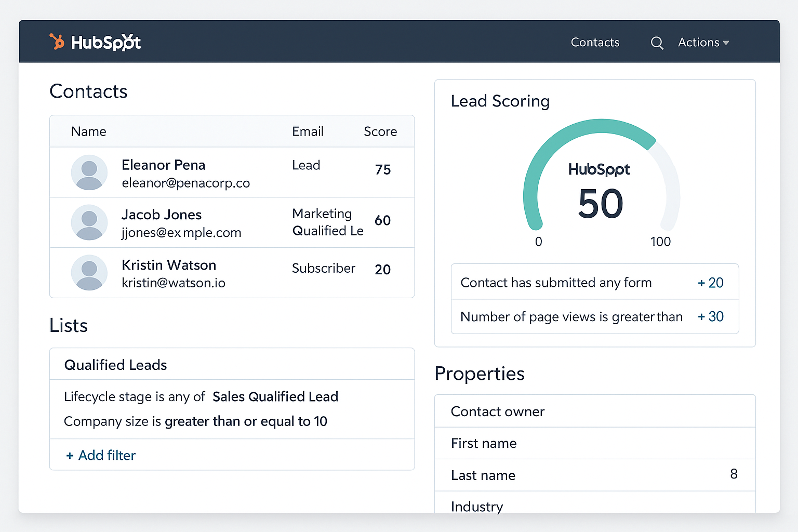The image size is (798, 532).
Task: Click the HubSpot label inside gauge
Action: 599,169
